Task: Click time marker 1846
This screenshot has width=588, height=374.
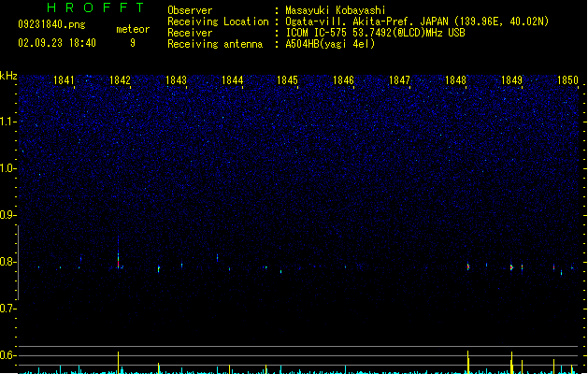Action: (x=343, y=80)
